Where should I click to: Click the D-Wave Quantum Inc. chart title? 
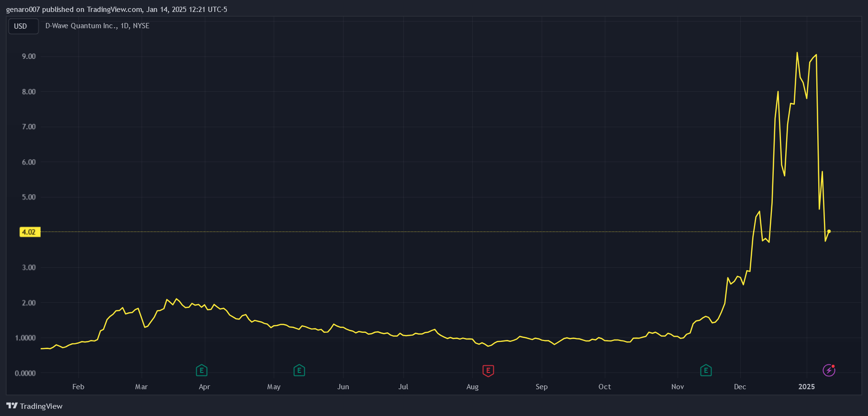97,26
